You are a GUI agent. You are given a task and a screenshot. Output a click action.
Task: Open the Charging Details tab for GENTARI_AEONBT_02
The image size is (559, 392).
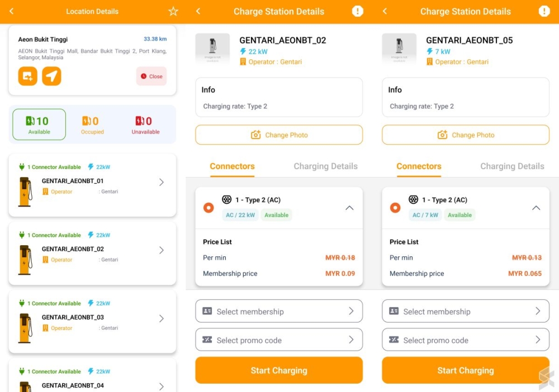click(325, 166)
